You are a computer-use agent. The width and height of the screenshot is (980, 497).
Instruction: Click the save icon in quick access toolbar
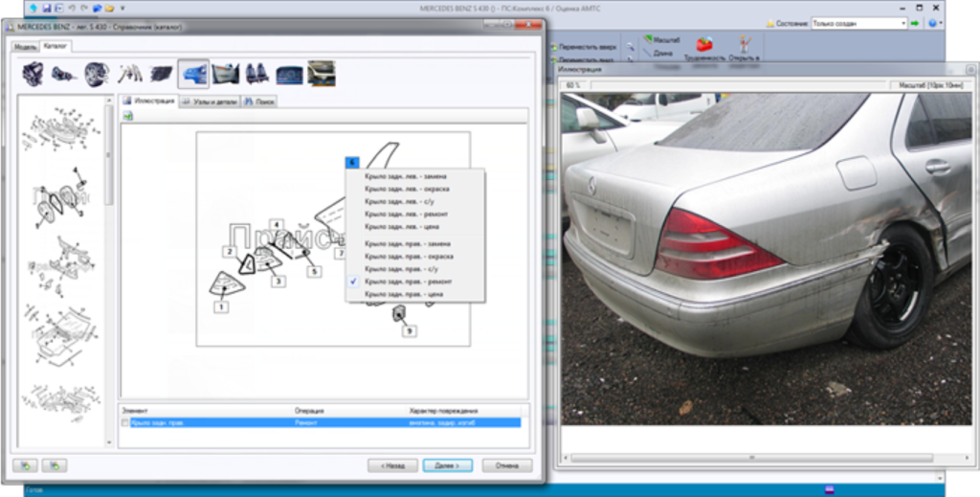tap(47, 8)
